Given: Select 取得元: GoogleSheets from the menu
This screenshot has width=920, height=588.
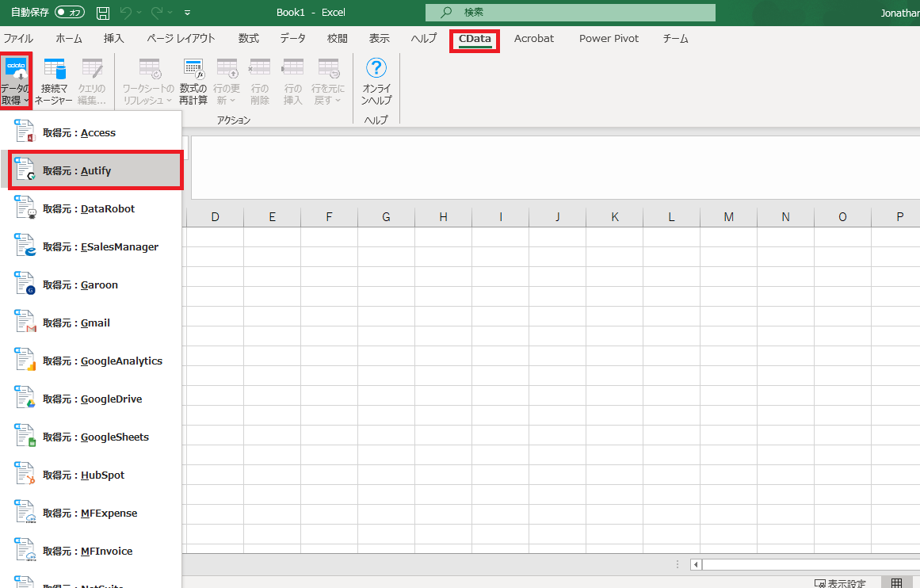Looking at the screenshot, I should click(x=94, y=437).
